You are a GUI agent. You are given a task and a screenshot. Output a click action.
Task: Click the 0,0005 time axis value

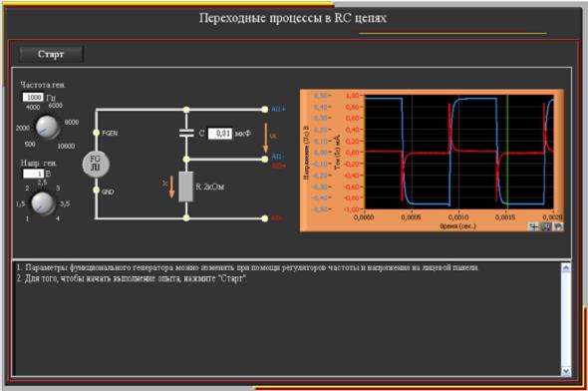[x=411, y=217]
